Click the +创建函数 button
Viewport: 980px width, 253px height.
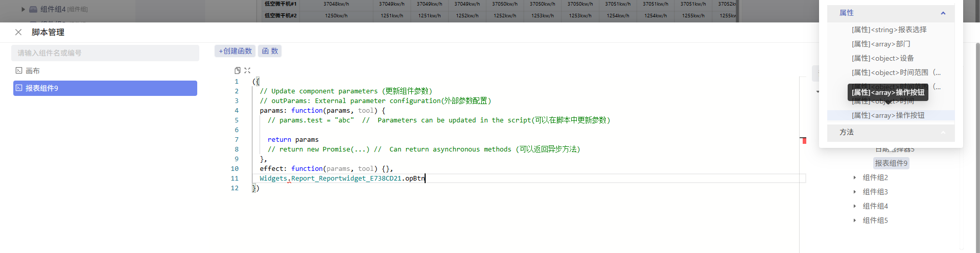pos(235,51)
